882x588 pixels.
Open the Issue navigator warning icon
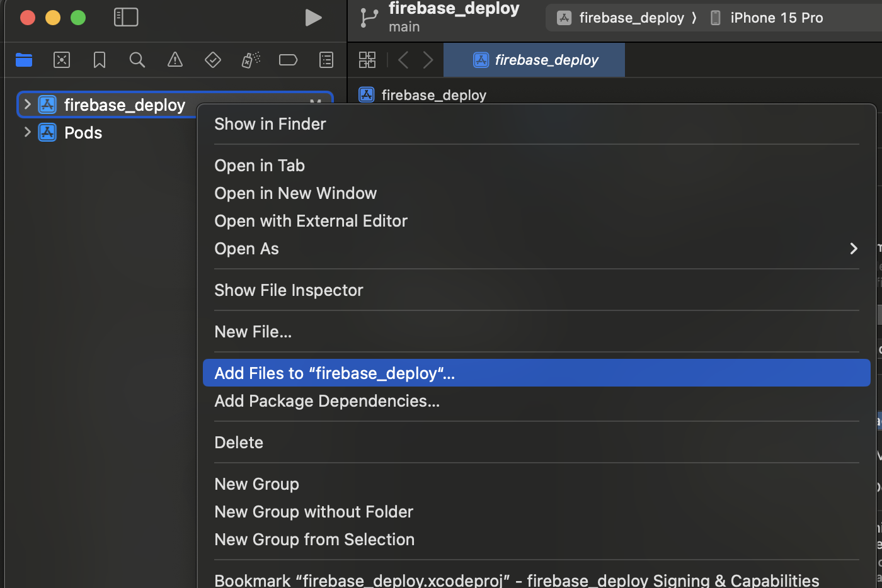tap(175, 60)
